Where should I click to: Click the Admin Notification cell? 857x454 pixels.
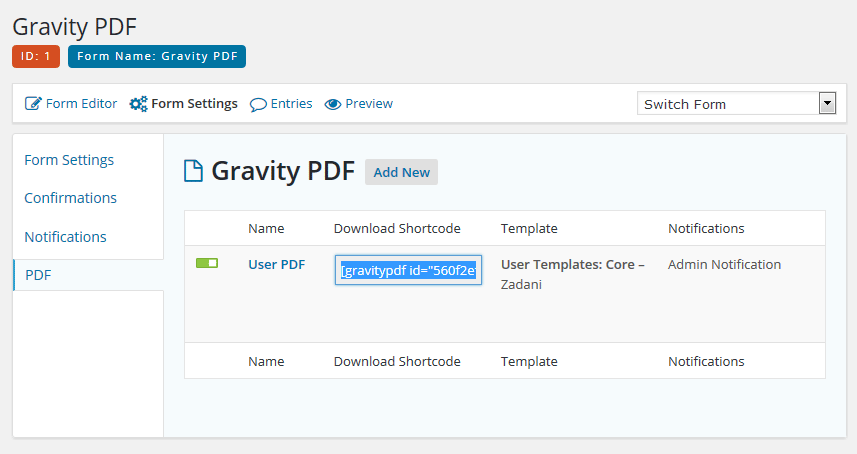pyautogui.click(x=724, y=264)
